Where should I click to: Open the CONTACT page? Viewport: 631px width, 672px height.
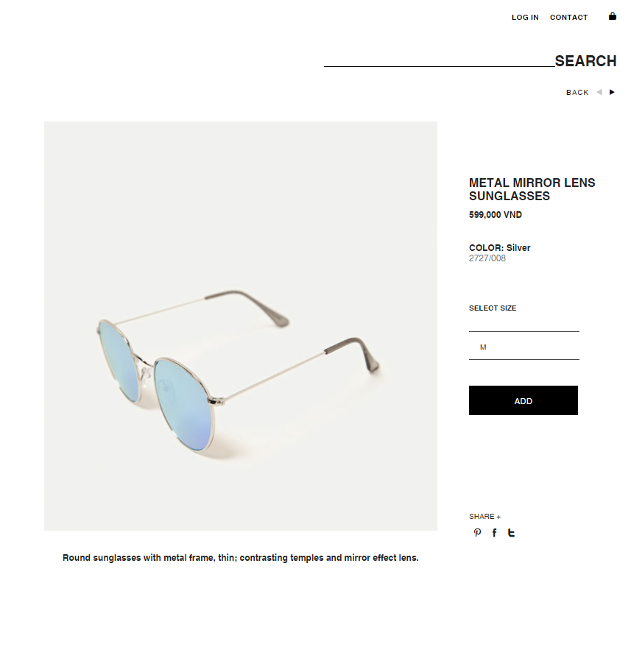click(x=568, y=17)
